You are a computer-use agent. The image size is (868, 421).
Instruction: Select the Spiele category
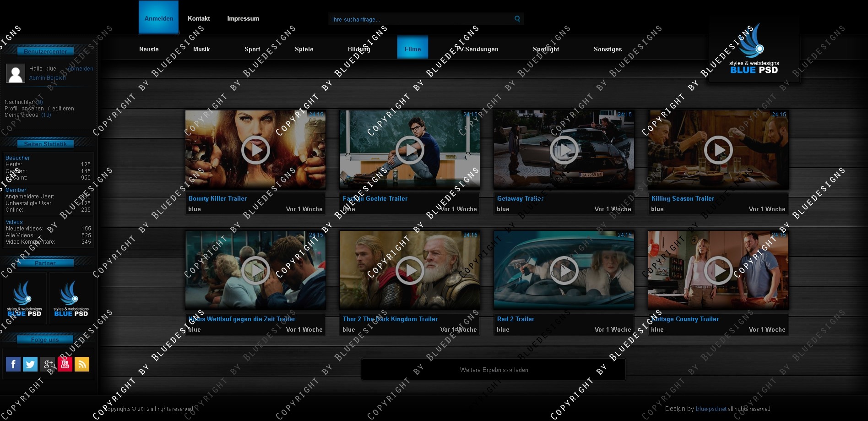pyautogui.click(x=304, y=49)
